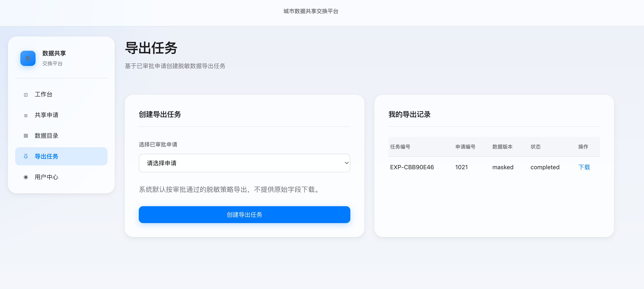This screenshot has height=289, width=644.
Task: Click the task number EXP-CBB90E46
Action: pos(412,167)
